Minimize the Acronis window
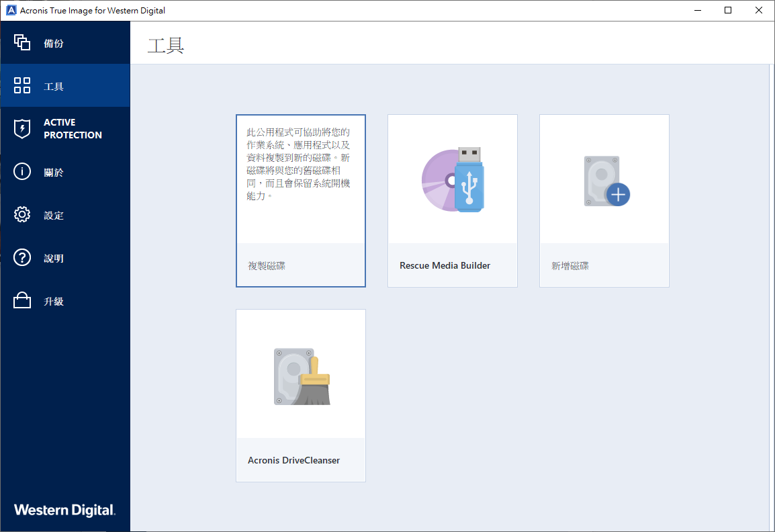The width and height of the screenshot is (775, 532). [x=697, y=10]
